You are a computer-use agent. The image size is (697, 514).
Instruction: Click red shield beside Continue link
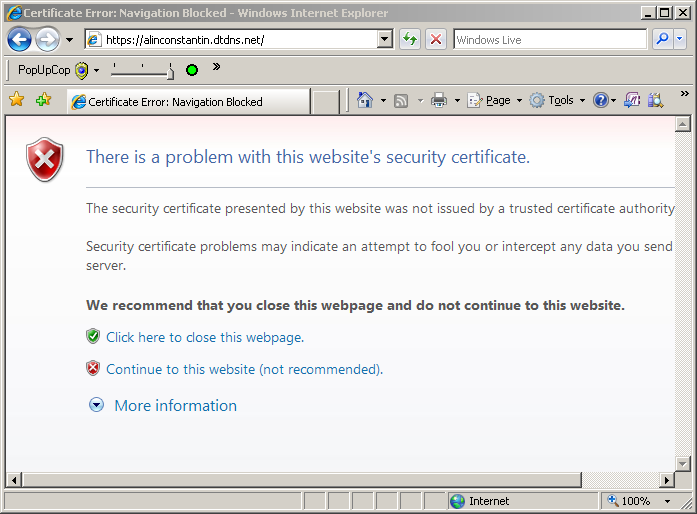click(x=93, y=368)
